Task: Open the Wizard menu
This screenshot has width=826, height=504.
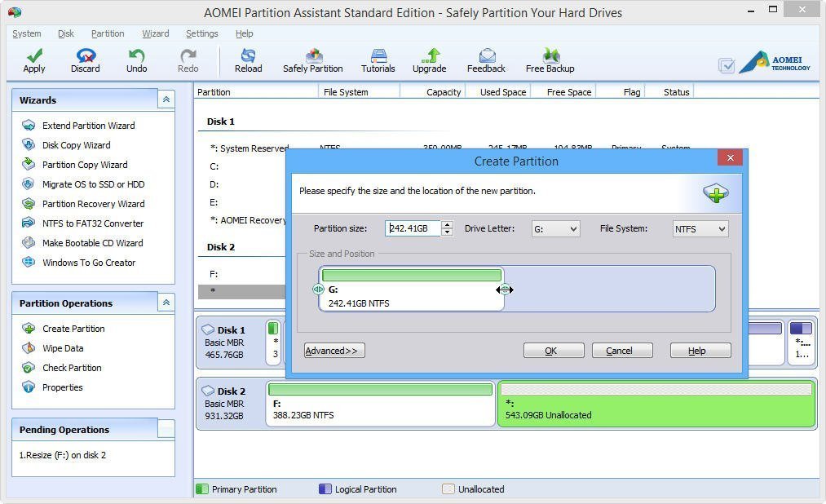Action: tap(156, 33)
